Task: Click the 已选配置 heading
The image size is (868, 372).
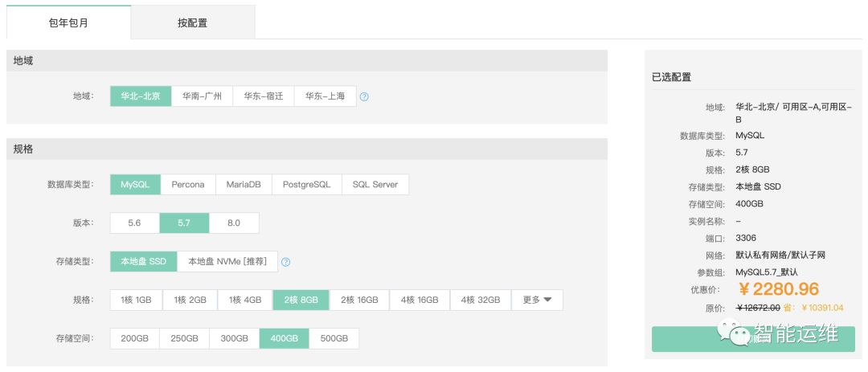Action: point(671,77)
